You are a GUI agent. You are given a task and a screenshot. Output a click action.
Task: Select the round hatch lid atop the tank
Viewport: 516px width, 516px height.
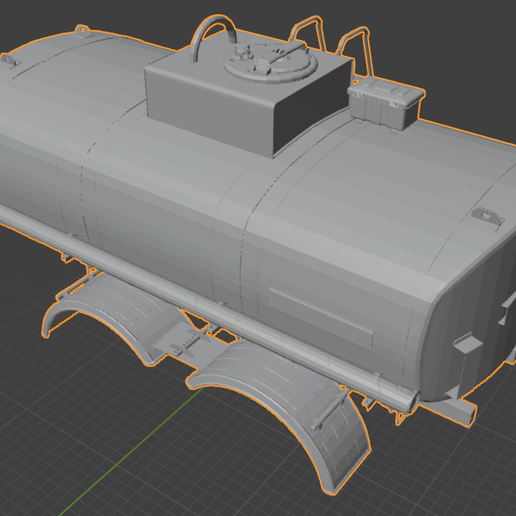coord(271,62)
